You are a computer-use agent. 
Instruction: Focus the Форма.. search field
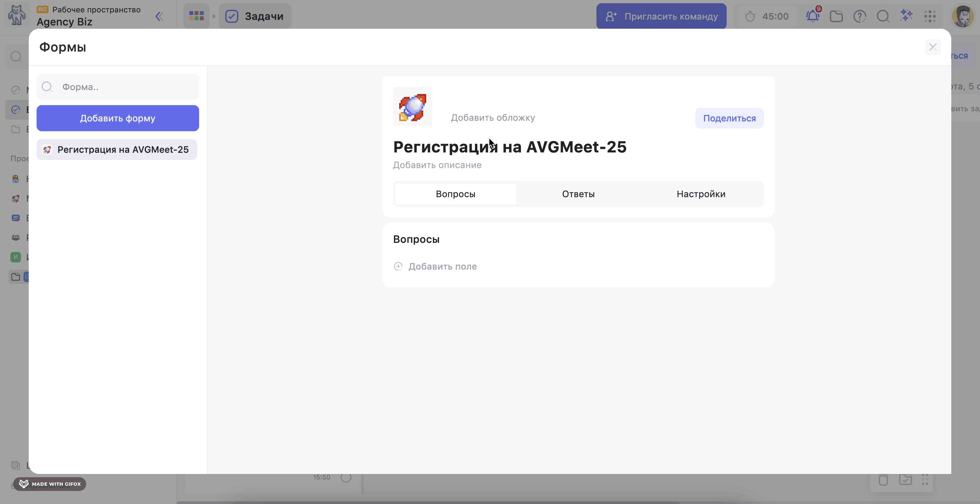click(126, 87)
